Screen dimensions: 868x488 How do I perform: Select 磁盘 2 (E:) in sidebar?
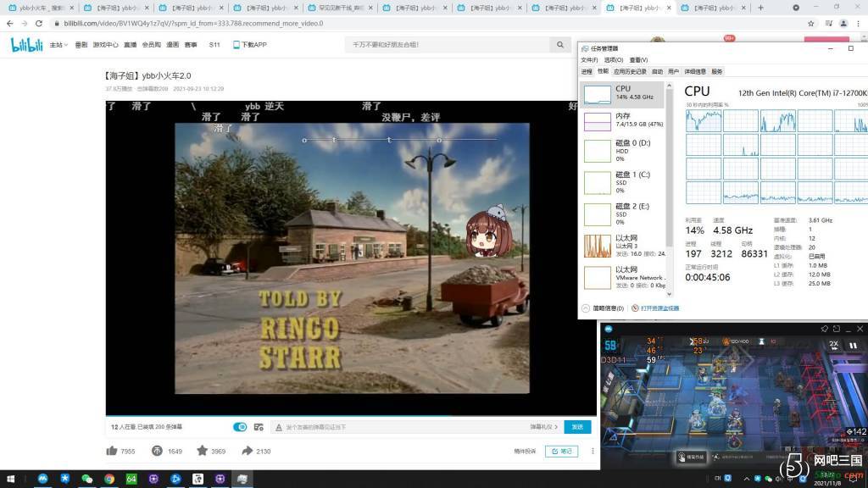coord(623,213)
